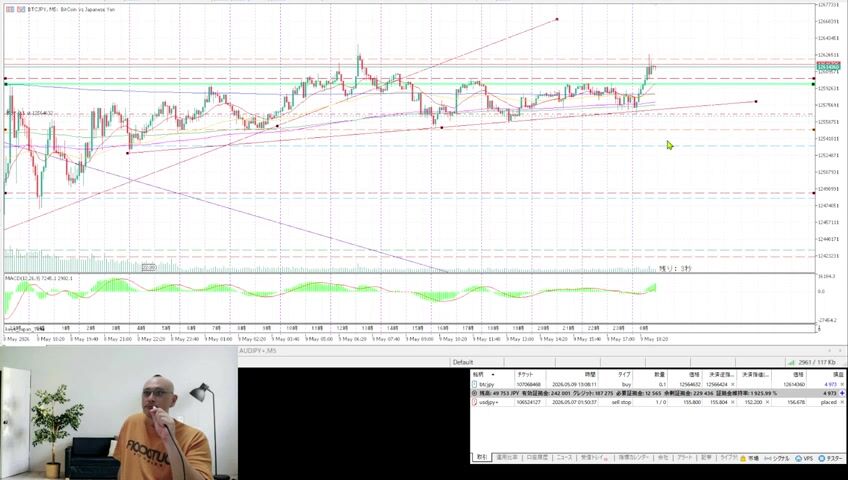This screenshot has height=480, width=848.
Task: Sort by the タイプ type column header
Action: [624, 374]
